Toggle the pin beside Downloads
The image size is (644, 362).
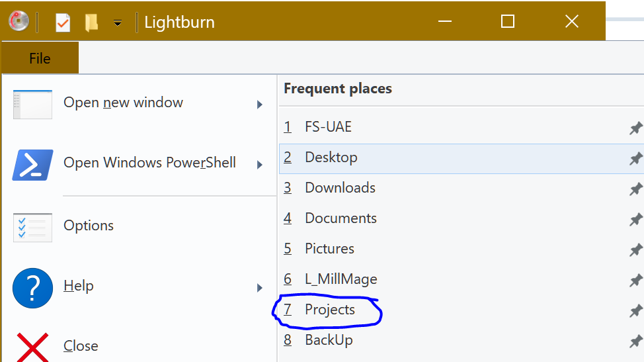[x=635, y=189]
